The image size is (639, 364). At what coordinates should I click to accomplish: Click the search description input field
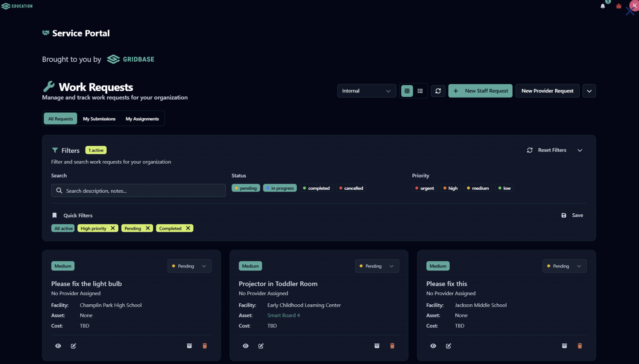pyautogui.click(x=139, y=191)
